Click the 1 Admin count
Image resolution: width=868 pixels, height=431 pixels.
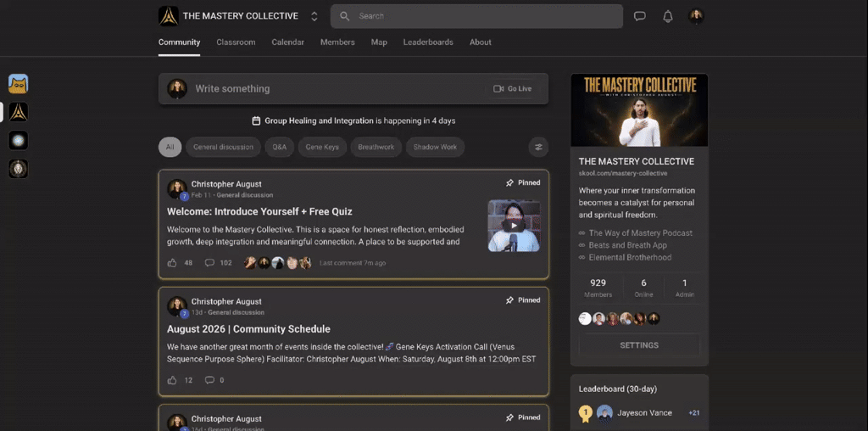pyautogui.click(x=685, y=288)
